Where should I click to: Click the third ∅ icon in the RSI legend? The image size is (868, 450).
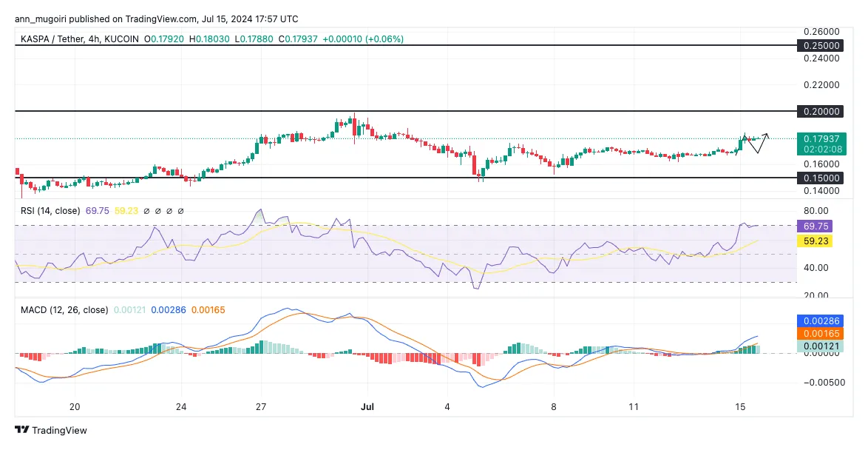[169, 211]
